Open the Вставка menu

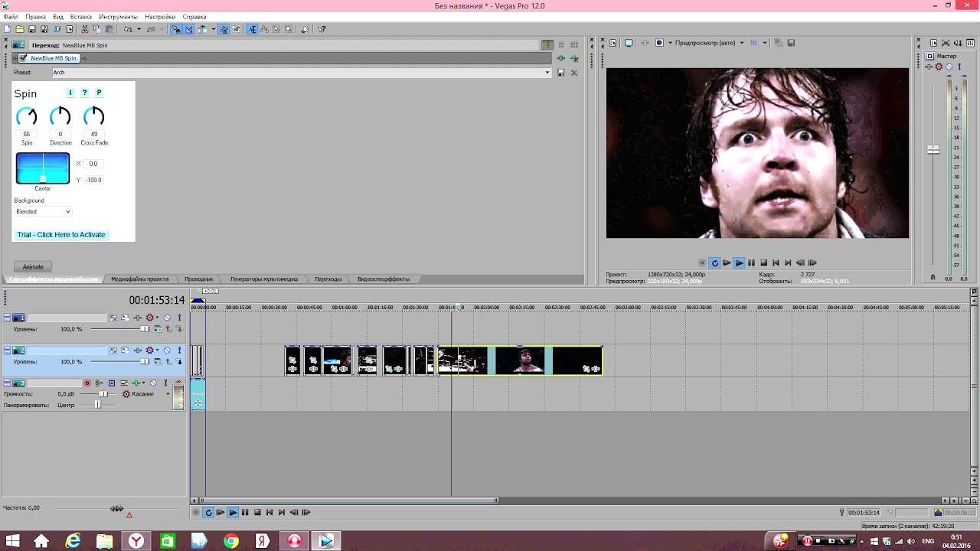[80, 17]
